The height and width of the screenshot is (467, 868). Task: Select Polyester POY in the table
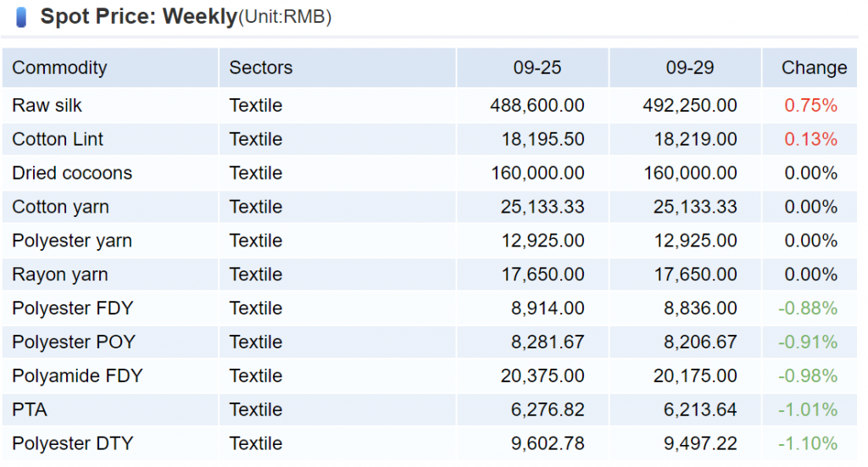pos(74,342)
